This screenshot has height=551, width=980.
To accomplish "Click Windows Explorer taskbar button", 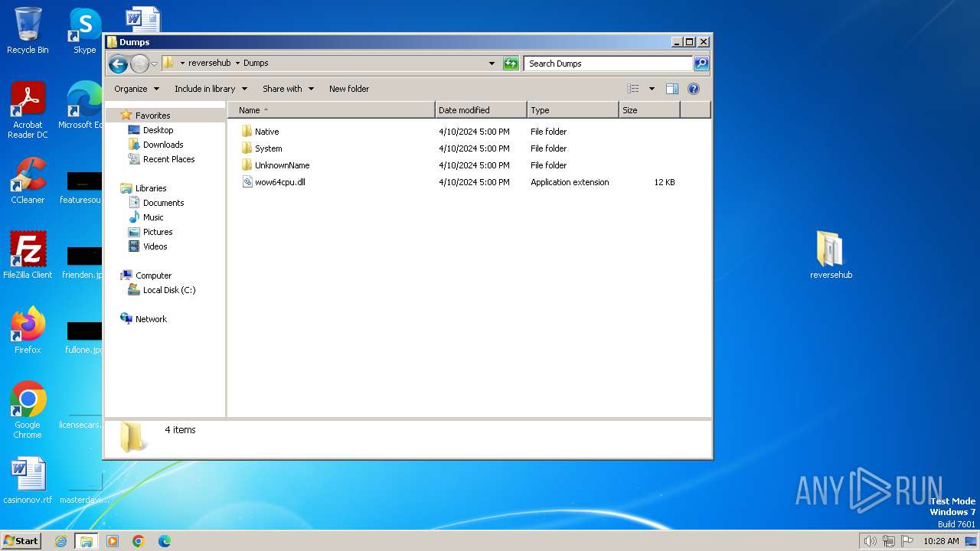I will [87, 541].
